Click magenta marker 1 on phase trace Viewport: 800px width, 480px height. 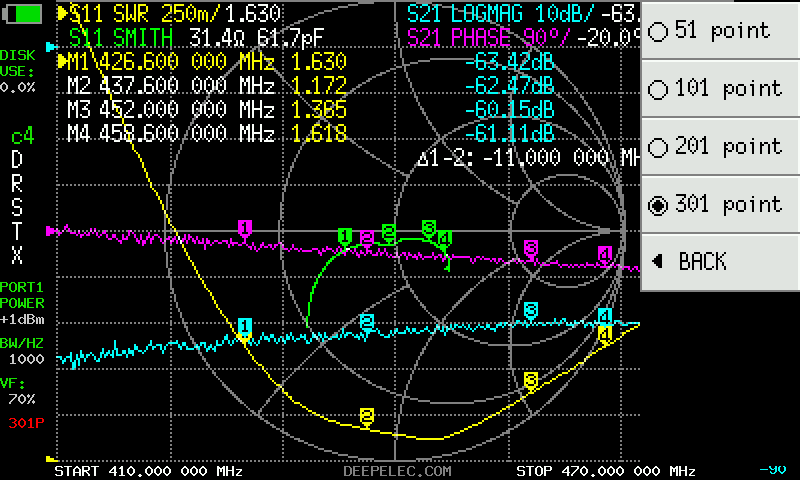(x=245, y=229)
